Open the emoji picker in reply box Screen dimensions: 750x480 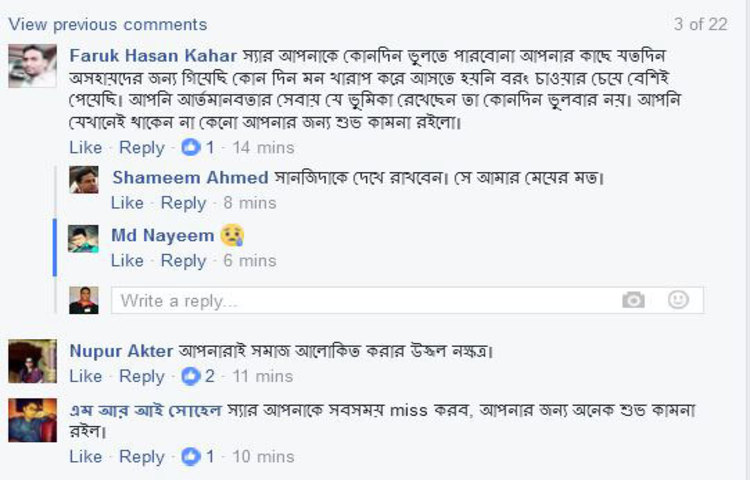679,299
